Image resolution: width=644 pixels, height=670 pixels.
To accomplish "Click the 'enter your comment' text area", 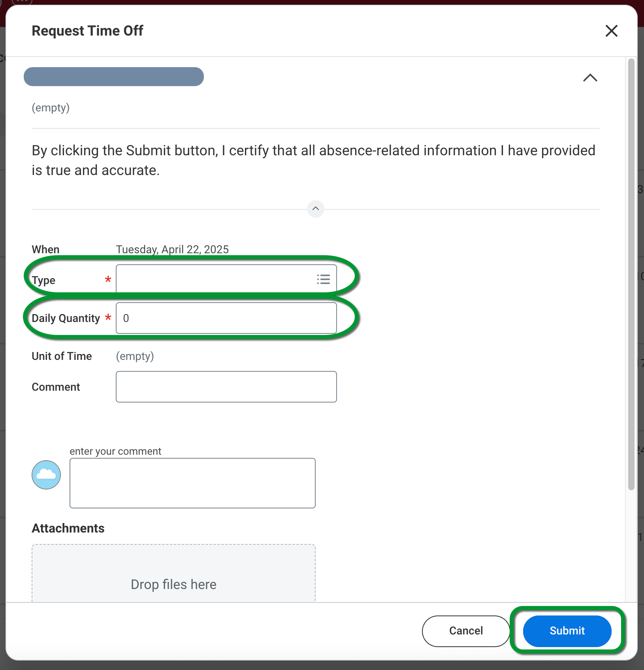I will point(192,483).
